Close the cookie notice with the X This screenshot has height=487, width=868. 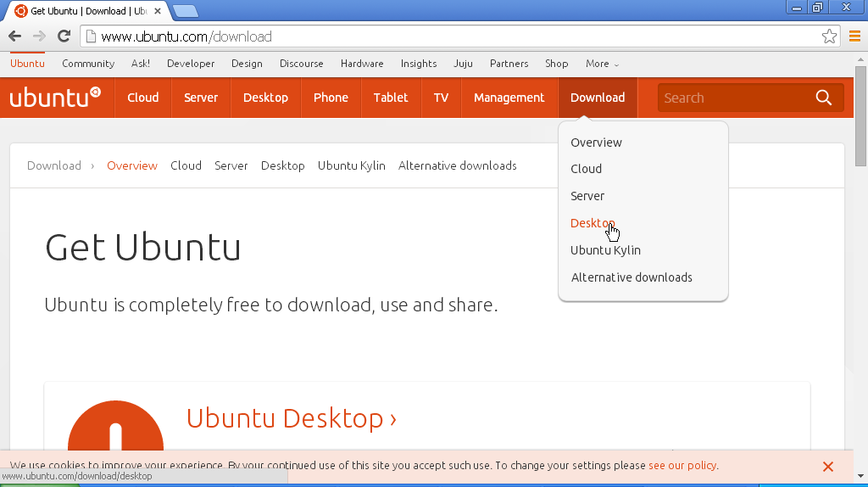(828, 467)
